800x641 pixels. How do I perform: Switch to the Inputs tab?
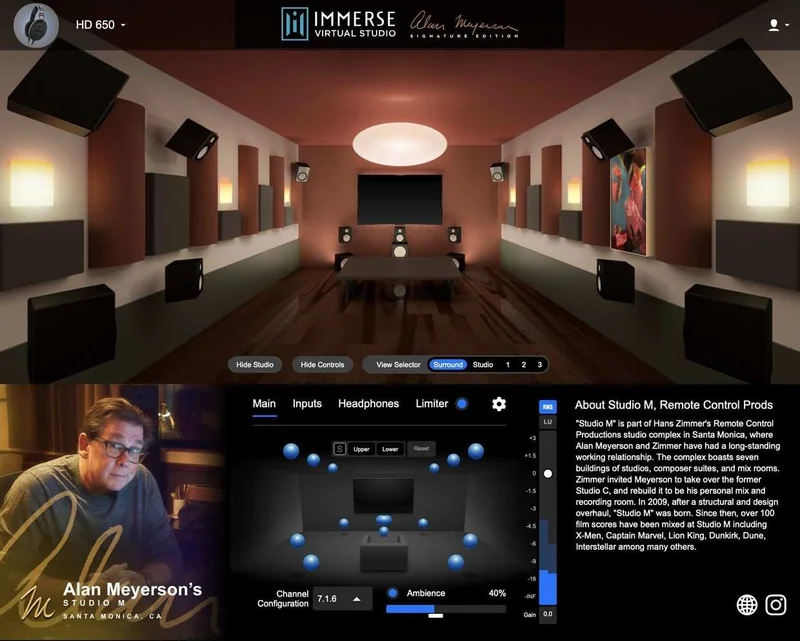(x=307, y=404)
